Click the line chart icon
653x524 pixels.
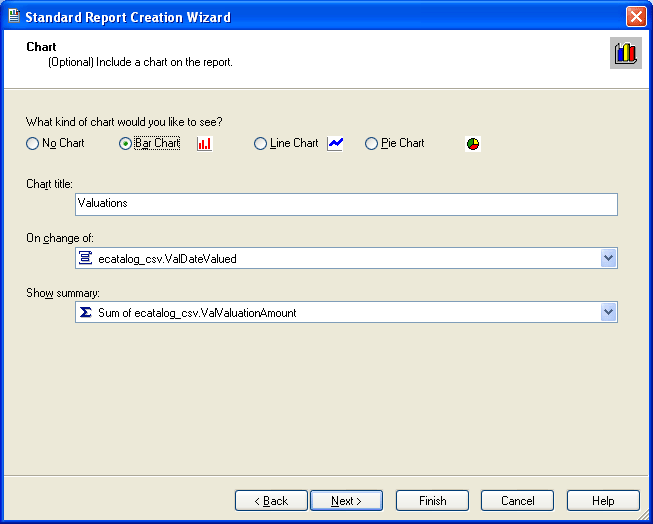point(335,143)
